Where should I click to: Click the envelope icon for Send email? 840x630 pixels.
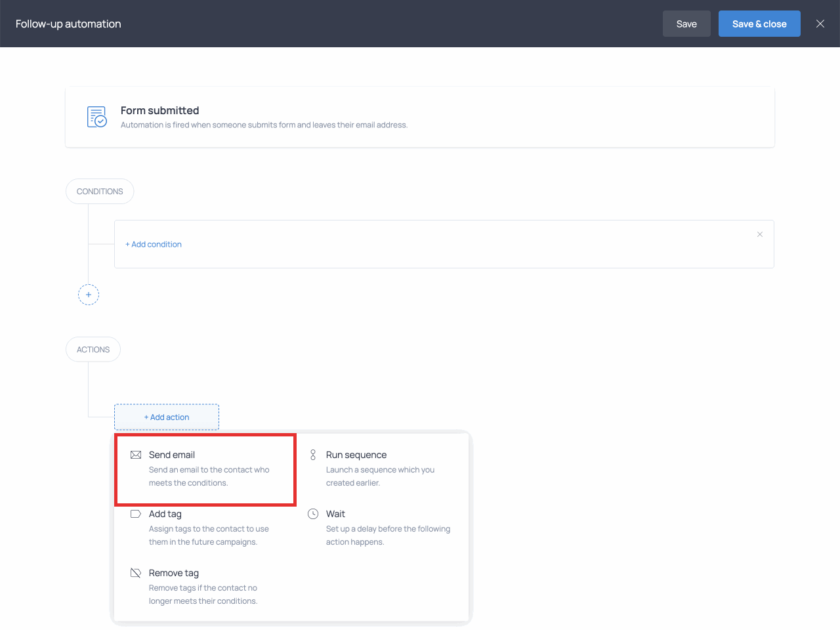136,455
